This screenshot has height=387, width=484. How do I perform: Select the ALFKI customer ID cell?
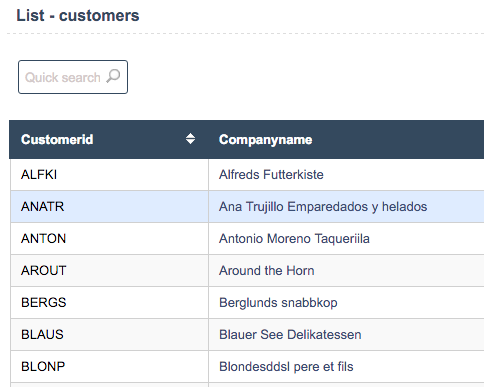[39, 175]
